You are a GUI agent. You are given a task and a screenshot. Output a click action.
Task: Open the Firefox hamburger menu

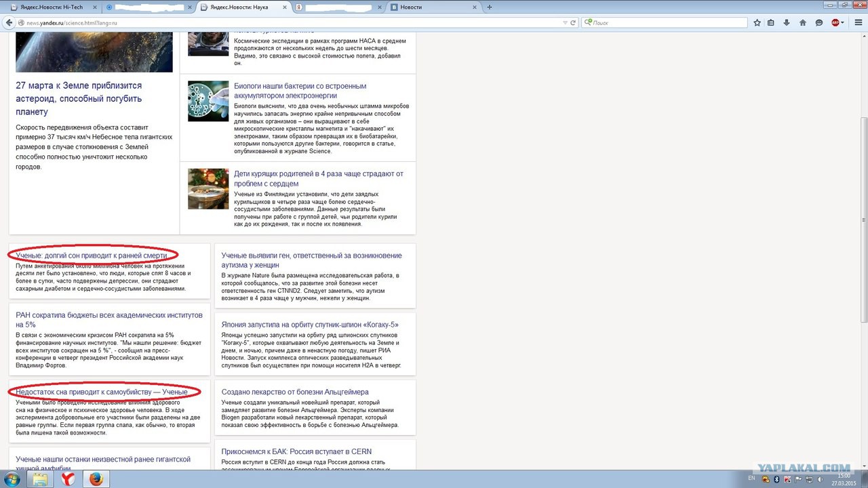tap(859, 22)
